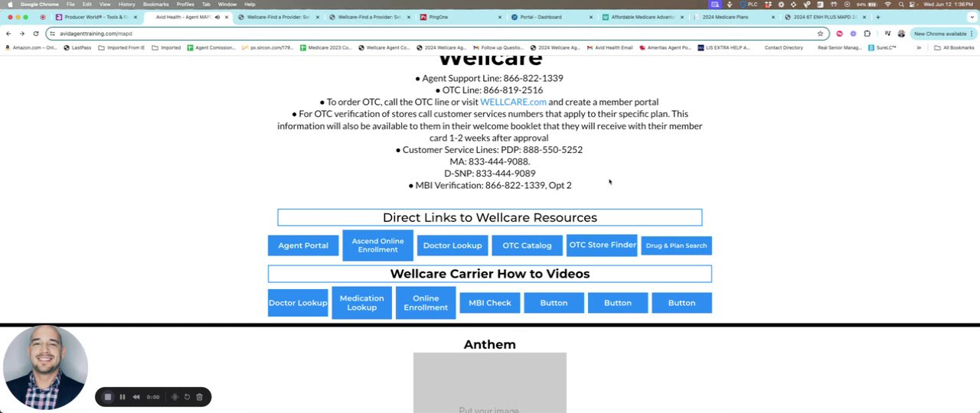
Task: Open All Bookmarks folder
Action: pos(954,47)
